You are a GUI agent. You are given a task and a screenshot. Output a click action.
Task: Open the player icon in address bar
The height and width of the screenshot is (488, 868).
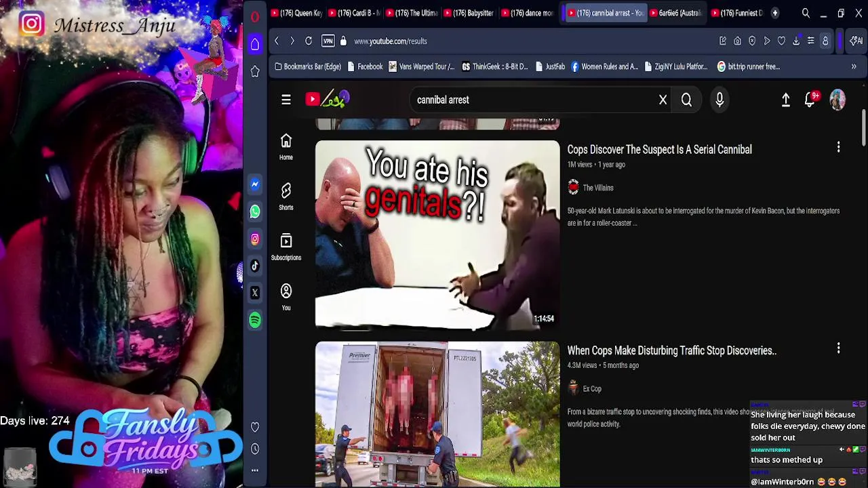coord(767,41)
